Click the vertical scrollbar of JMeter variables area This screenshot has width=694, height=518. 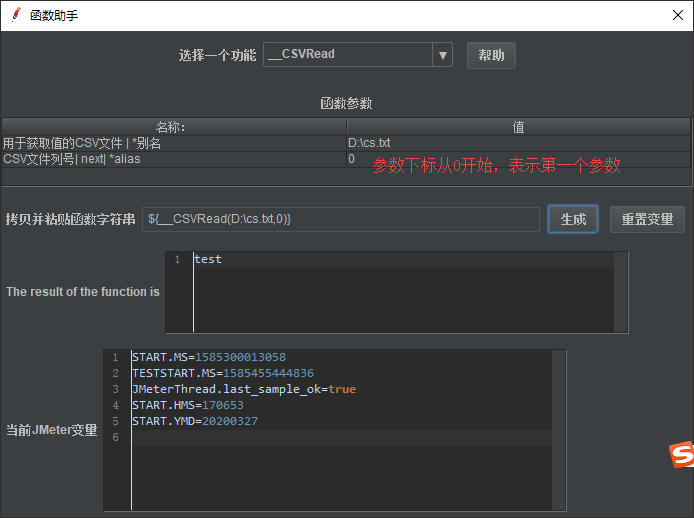559,430
